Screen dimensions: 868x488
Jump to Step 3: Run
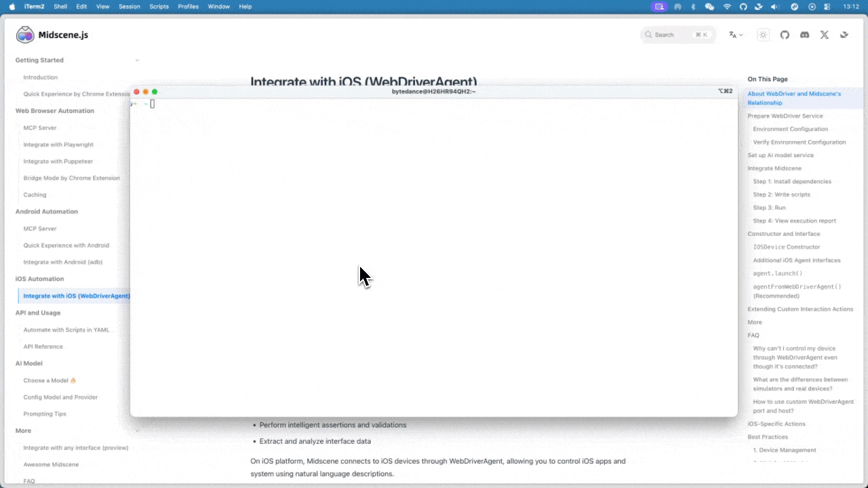pos(769,207)
